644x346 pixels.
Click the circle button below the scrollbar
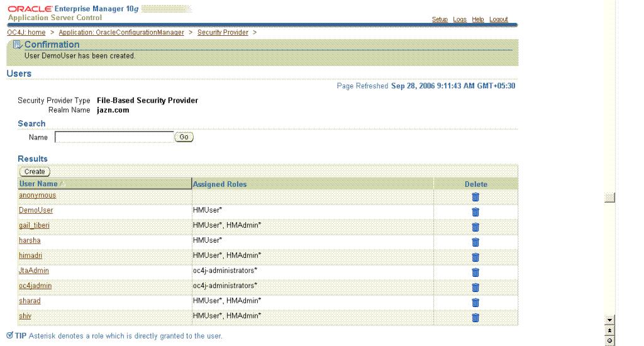[x=609, y=341]
